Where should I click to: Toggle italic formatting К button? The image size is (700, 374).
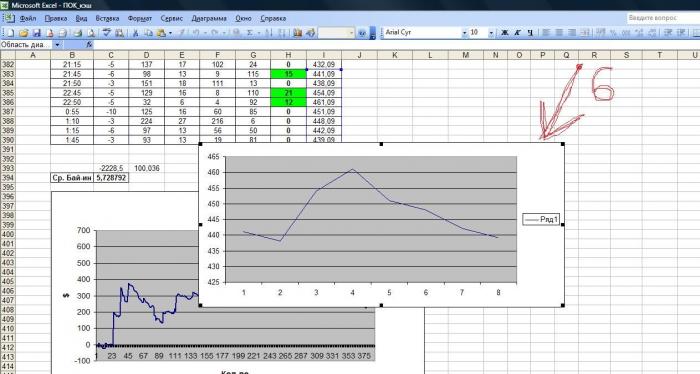click(517, 33)
